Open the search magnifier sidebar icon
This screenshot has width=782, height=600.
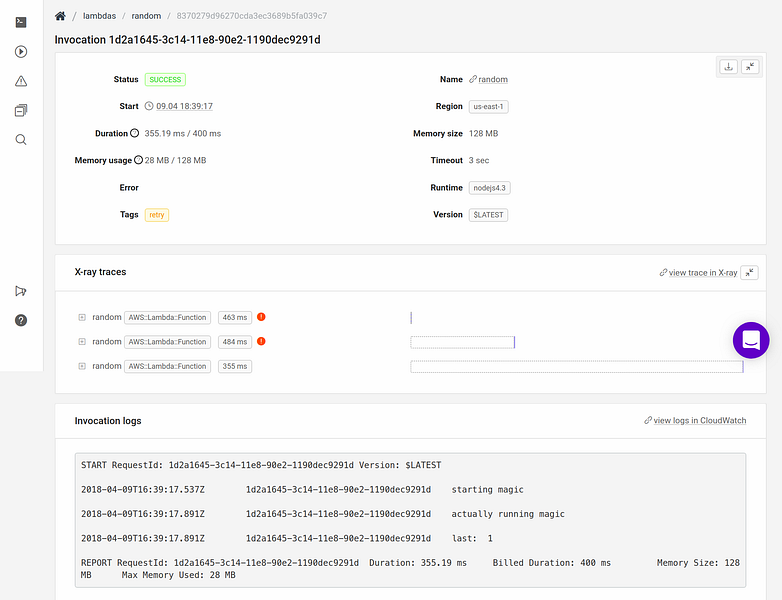tap(21, 140)
